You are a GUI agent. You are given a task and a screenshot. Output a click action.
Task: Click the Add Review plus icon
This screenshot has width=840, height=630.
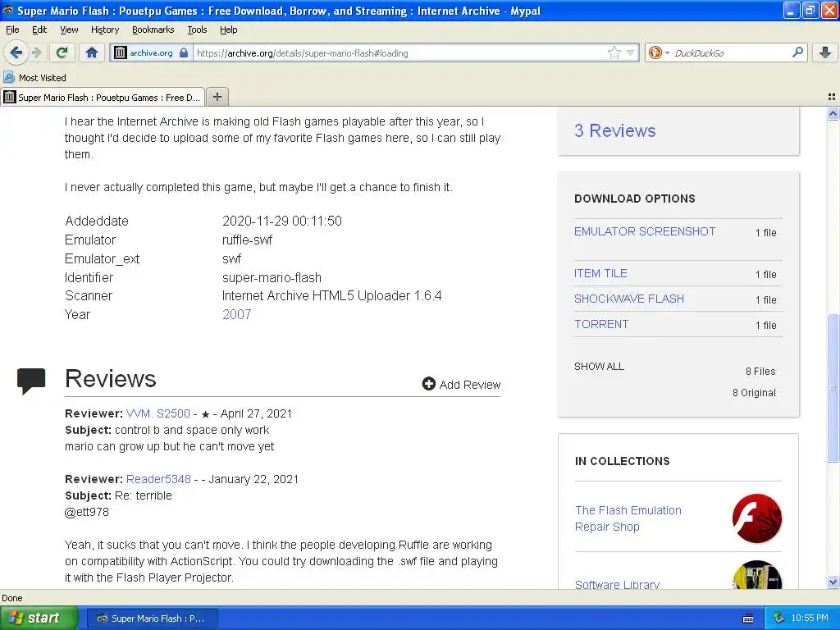point(428,384)
